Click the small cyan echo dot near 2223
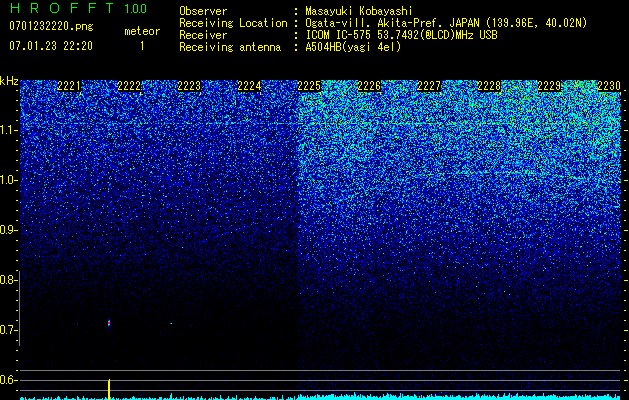This screenshot has width=629, height=400. 171,323
